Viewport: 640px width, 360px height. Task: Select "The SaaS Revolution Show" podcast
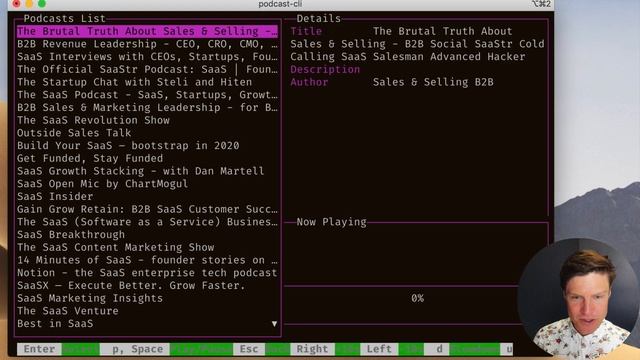147,120
